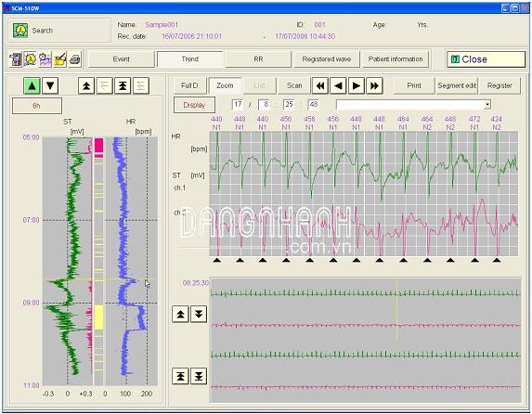Click the hour field showing 8

264,105
